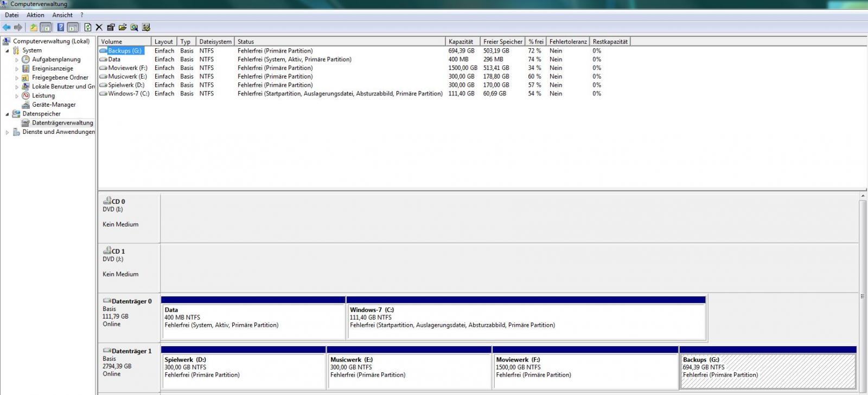Viewport: 868px width, 395px height.
Task: Click the Forward arrow toolbar icon
Action: [x=18, y=27]
